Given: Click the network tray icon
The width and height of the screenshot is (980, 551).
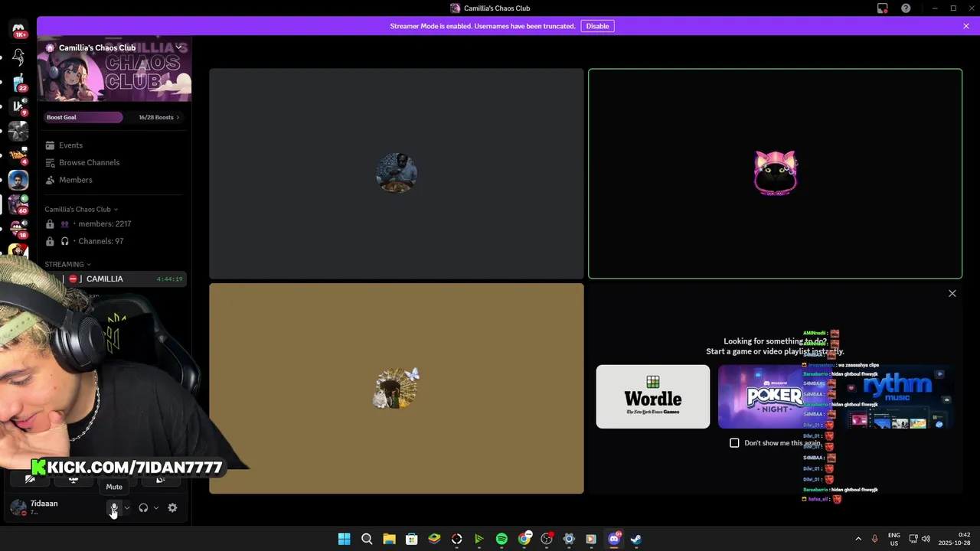Looking at the screenshot, I should pyautogui.click(x=913, y=539).
